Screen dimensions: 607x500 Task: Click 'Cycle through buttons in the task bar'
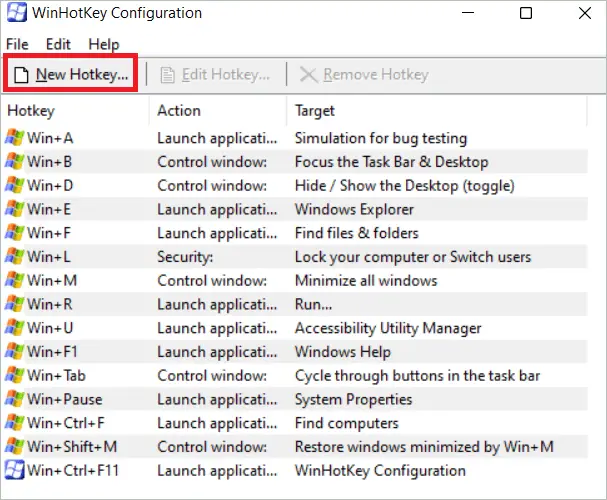[417, 376]
